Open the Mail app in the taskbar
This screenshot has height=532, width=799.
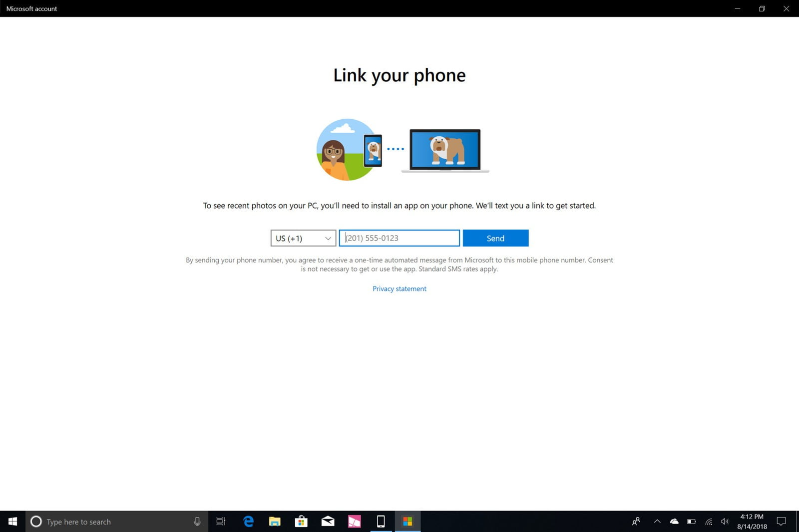(x=328, y=522)
